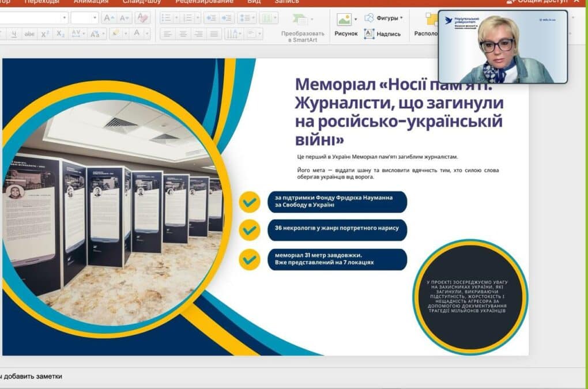Toggle underline formatting
The height and width of the screenshot is (389, 588).
[x=14, y=34]
